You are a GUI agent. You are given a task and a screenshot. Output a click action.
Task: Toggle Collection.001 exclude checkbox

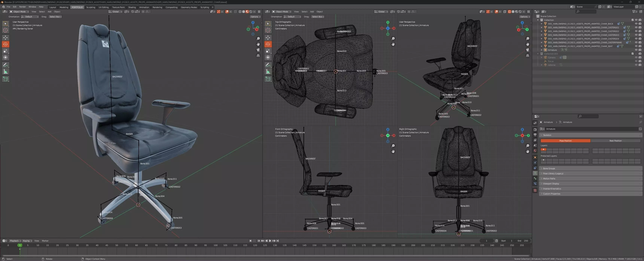[x=633, y=54]
